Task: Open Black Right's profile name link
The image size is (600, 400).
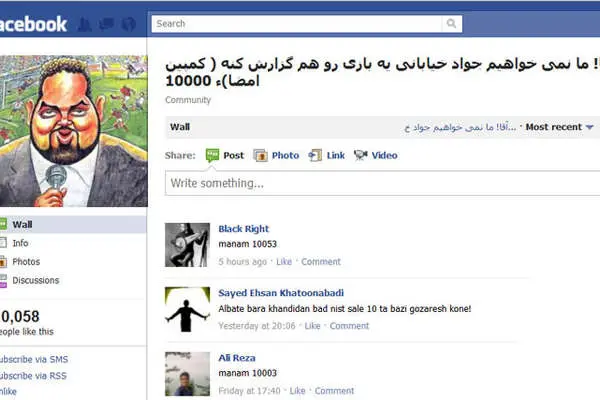Action: click(244, 229)
